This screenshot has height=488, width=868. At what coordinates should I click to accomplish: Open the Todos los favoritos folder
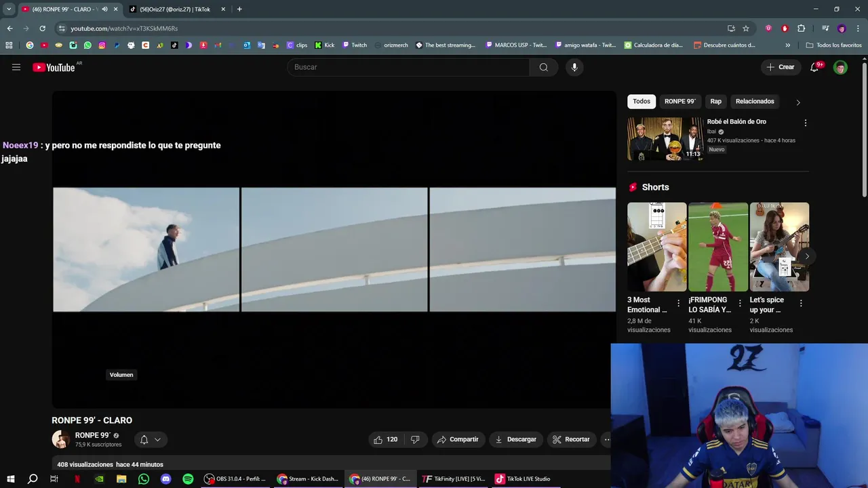coord(834,45)
